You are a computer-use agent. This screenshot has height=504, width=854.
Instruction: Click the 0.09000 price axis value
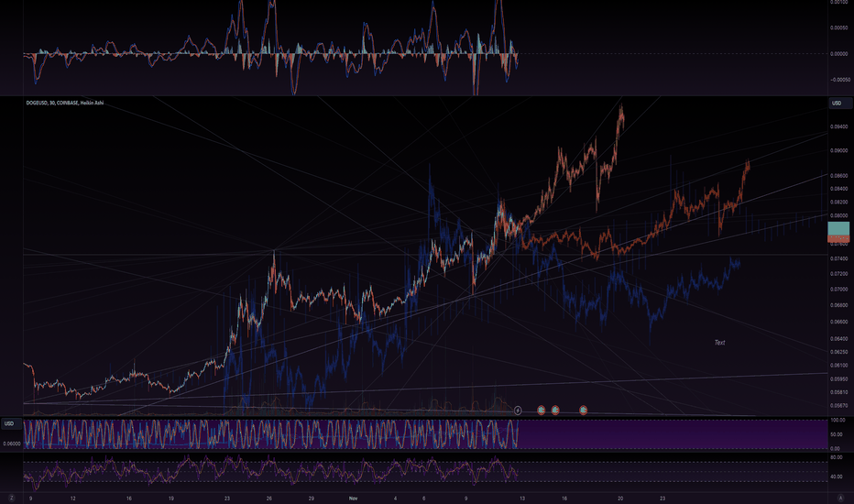838,151
